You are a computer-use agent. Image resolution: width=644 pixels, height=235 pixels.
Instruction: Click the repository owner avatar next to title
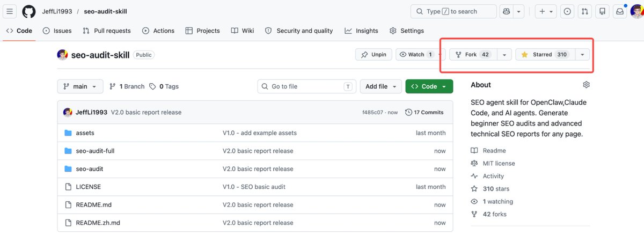click(x=63, y=55)
